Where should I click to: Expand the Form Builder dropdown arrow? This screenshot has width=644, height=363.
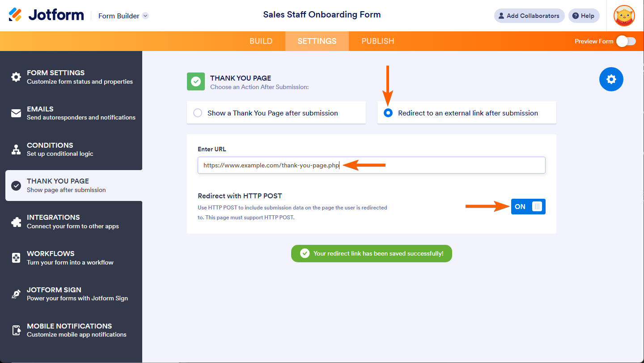[145, 16]
